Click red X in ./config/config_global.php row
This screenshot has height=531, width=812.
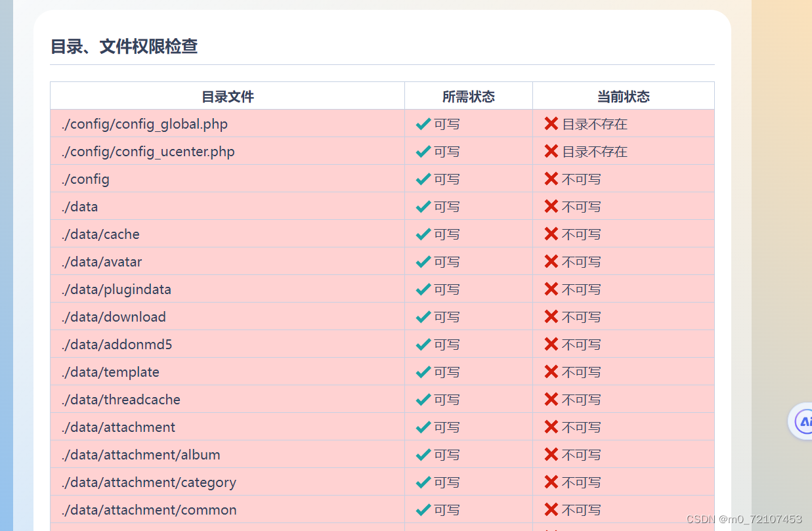(551, 123)
